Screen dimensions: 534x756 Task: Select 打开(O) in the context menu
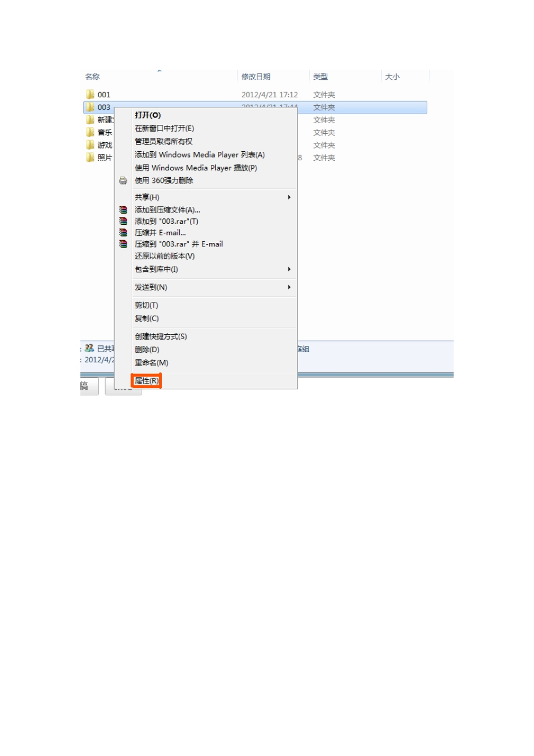tap(148, 115)
